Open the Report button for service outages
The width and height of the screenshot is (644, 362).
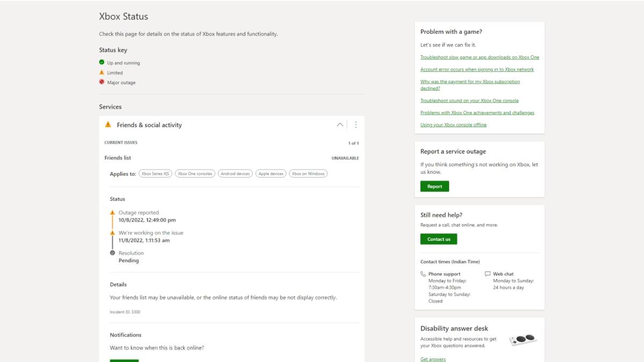click(x=435, y=186)
